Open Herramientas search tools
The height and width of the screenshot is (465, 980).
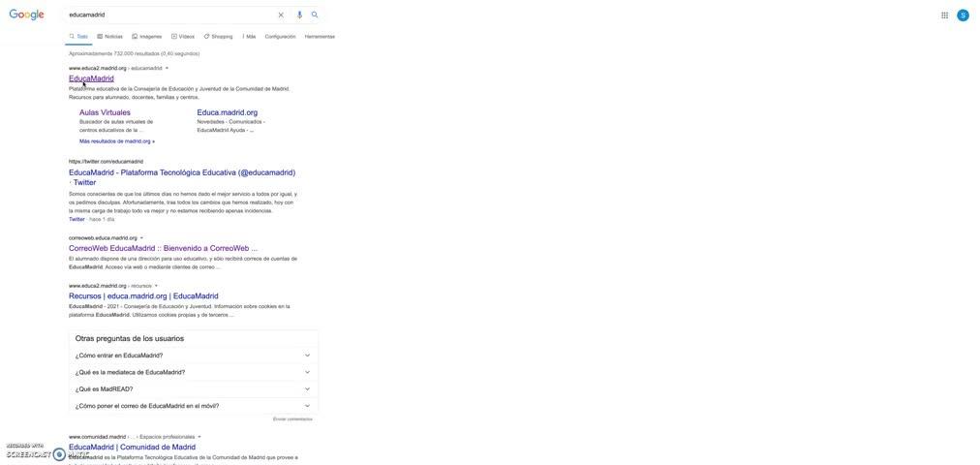[320, 37]
